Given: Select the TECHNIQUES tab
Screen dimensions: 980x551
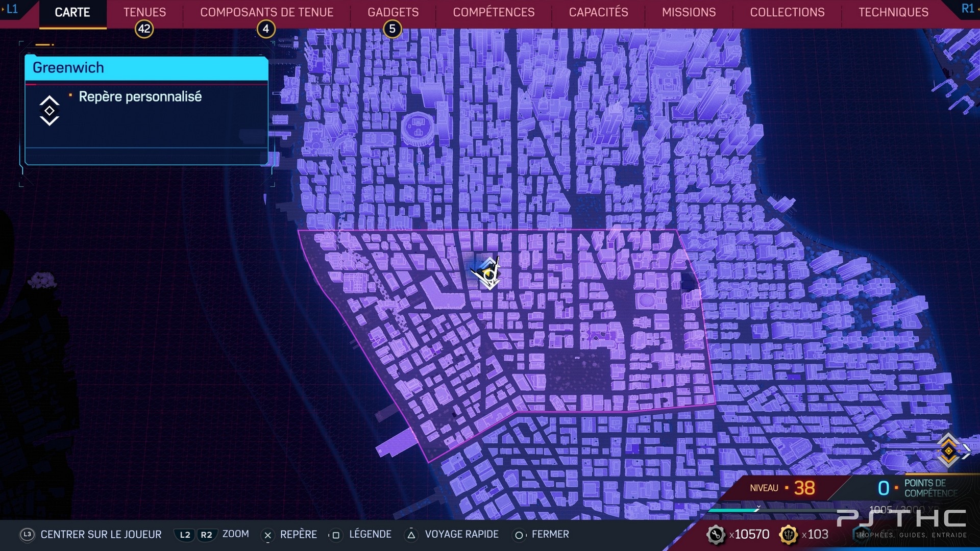Looking at the screenshot, I should pos(893,12).
